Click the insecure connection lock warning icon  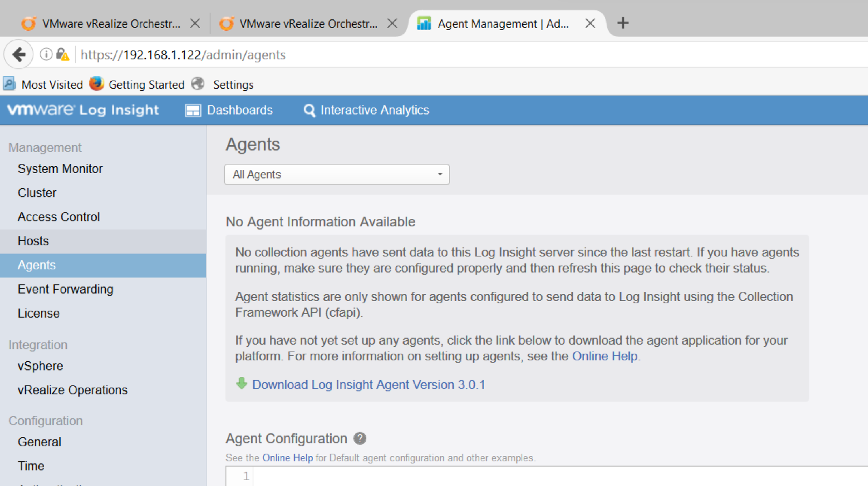[x=62, y=54]
